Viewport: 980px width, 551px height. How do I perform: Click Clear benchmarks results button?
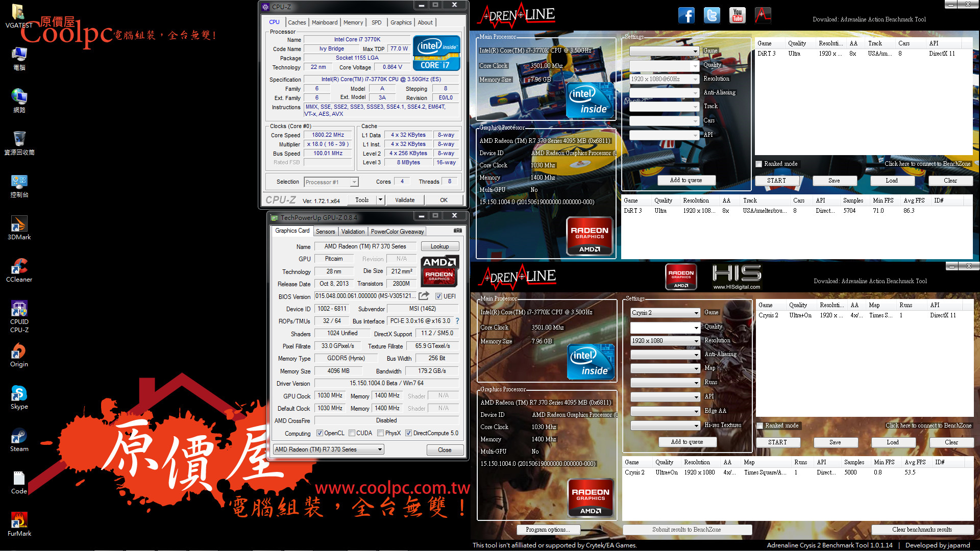pyautogui.click(x=922, y=530)
